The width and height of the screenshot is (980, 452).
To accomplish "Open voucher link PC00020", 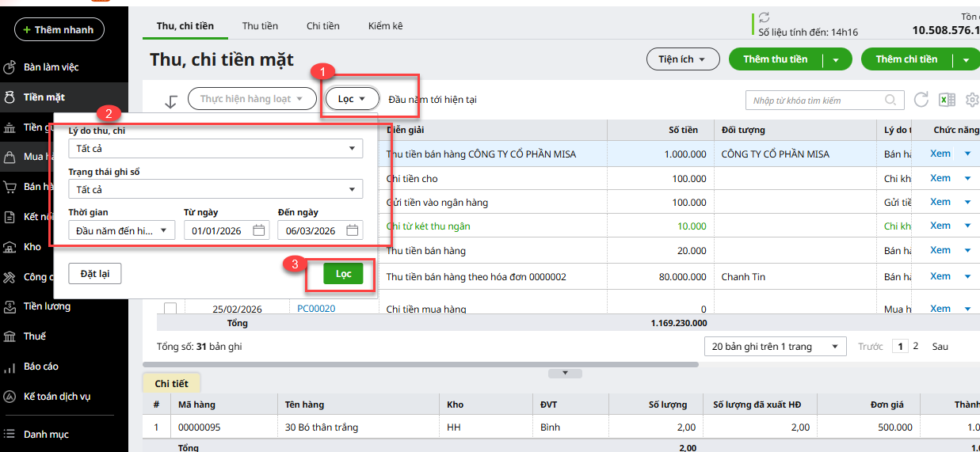I will tap(316, 309).
